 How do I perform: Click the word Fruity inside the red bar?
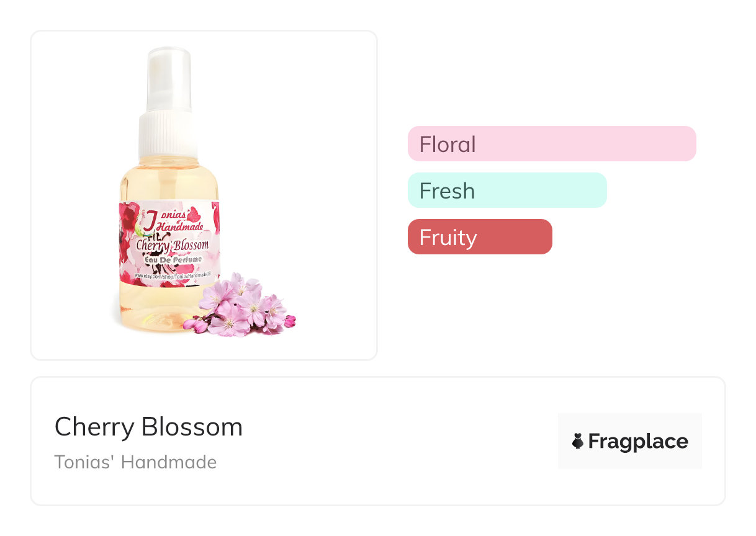click(x=448, y=238)
